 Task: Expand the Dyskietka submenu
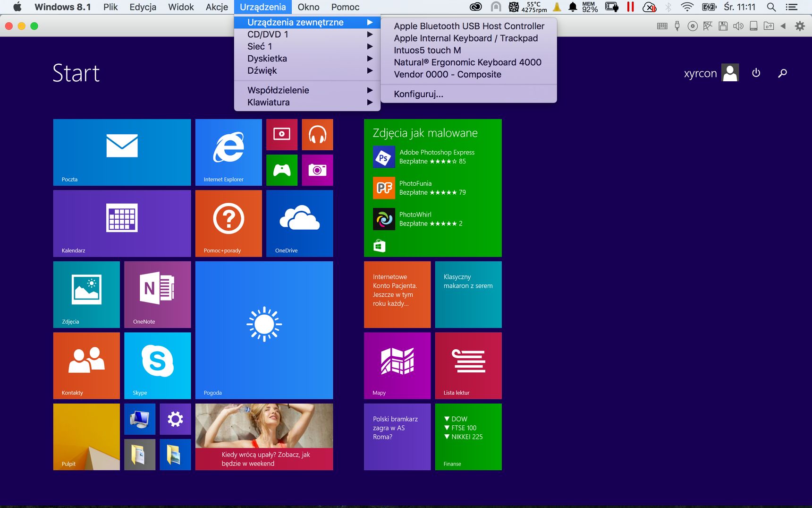pos(307,59)
